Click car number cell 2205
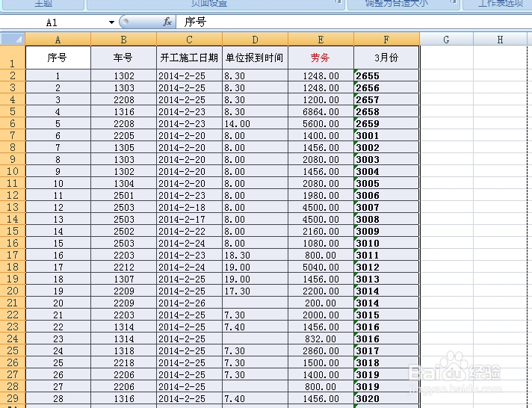Screen dimensions: 532x408 pos(123,135)
